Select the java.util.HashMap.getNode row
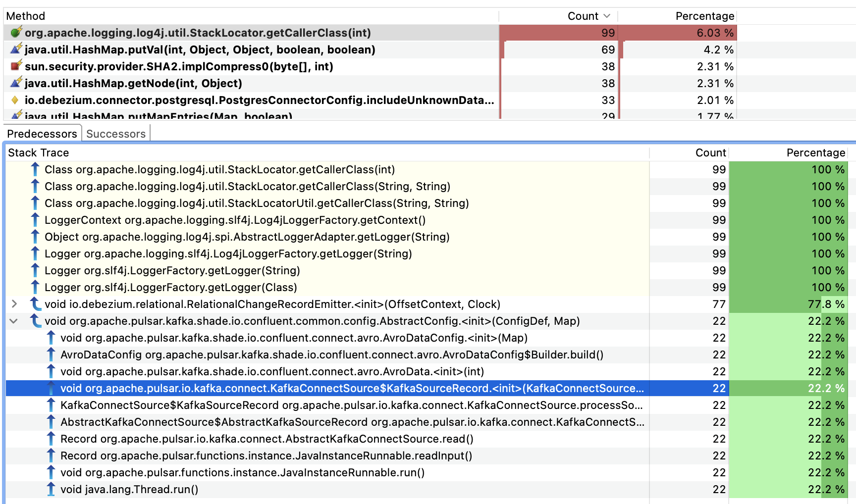 click(x=370, y=83)
